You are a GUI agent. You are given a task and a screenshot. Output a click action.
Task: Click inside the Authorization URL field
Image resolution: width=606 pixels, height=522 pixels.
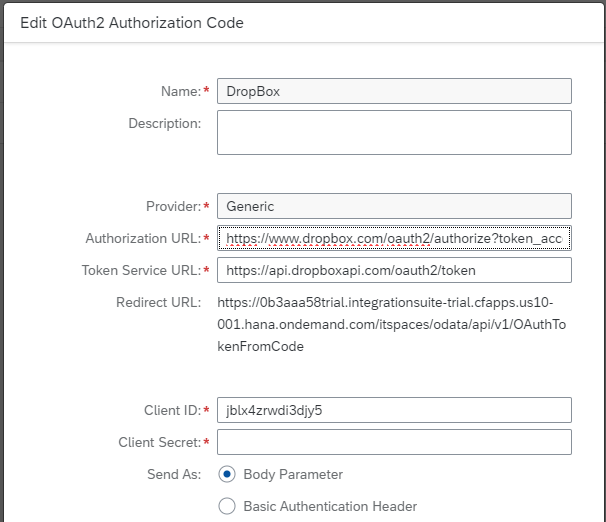393,238
